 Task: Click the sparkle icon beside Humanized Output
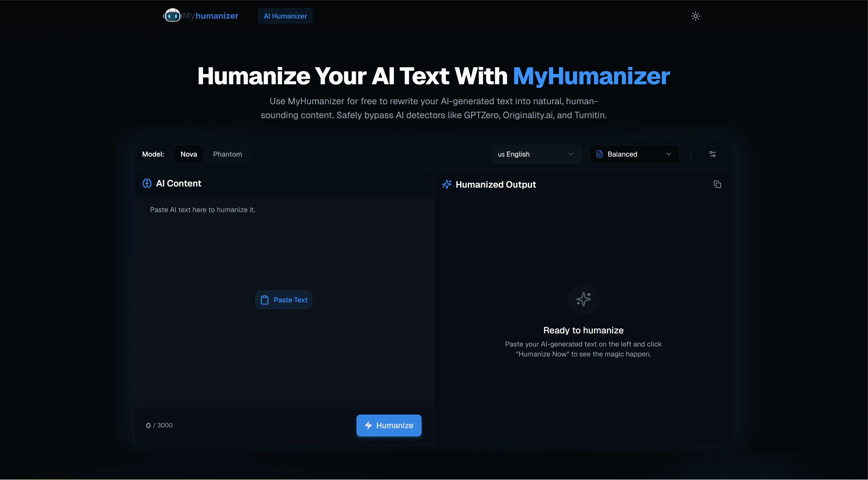447,184
